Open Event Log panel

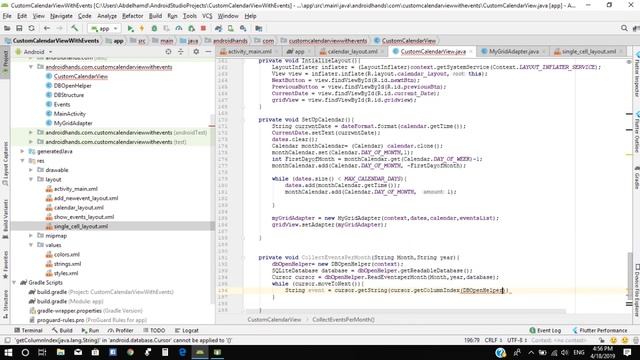545,331
